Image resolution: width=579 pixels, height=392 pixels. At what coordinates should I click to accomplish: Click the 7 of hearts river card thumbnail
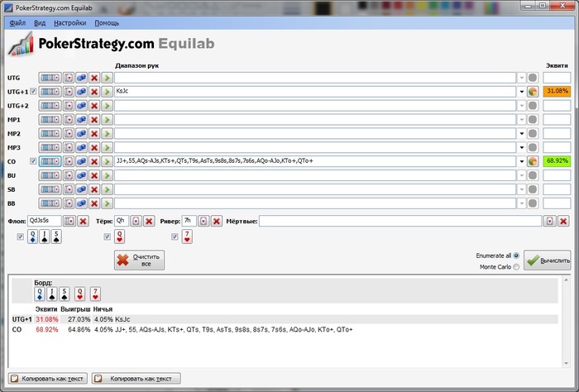coord(187,237)
